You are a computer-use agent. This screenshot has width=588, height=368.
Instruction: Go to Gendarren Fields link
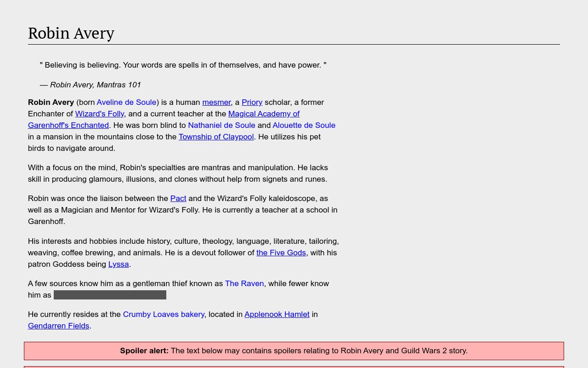(x=58, y=326)
